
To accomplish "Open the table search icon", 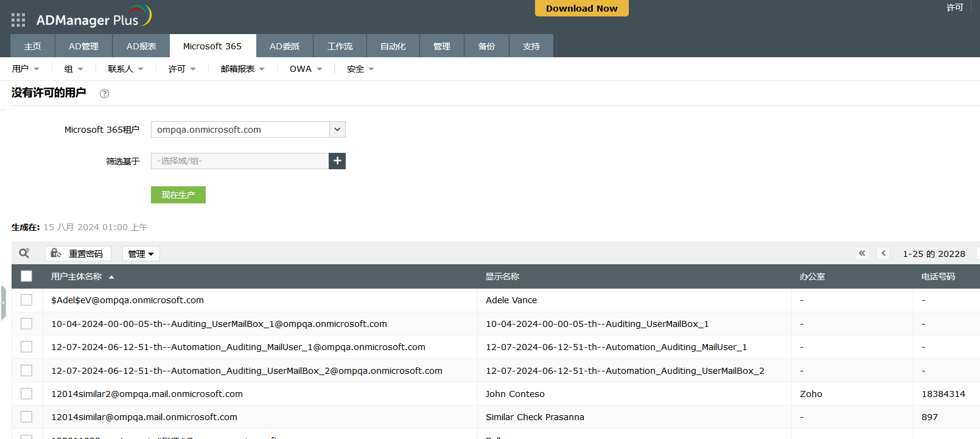I will pos(24,253).
